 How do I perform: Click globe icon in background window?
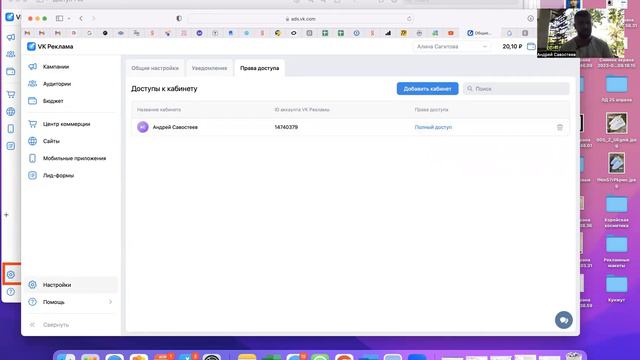11,111
